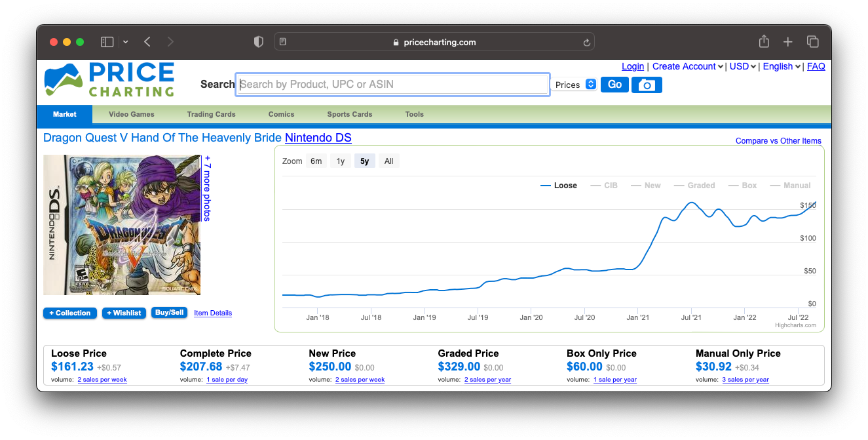Open the Compare vs Other Items link

pos(778,141)
